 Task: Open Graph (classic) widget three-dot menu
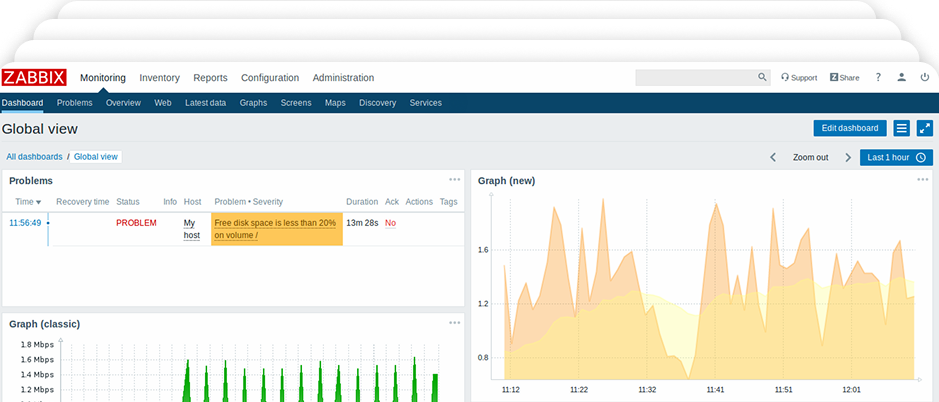(455, 323)
